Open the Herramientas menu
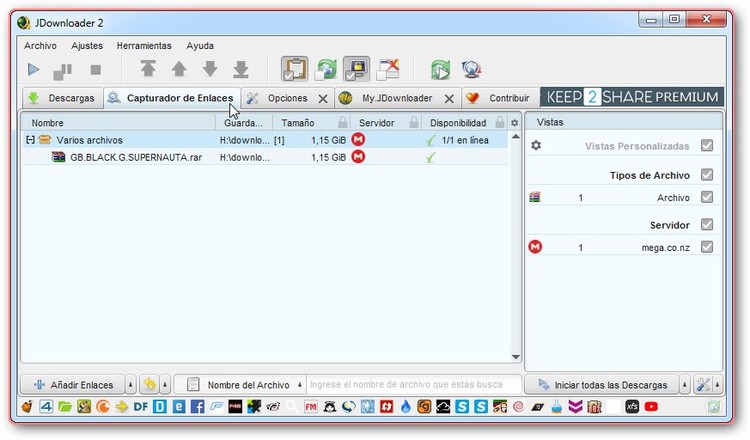 [144, 45]
